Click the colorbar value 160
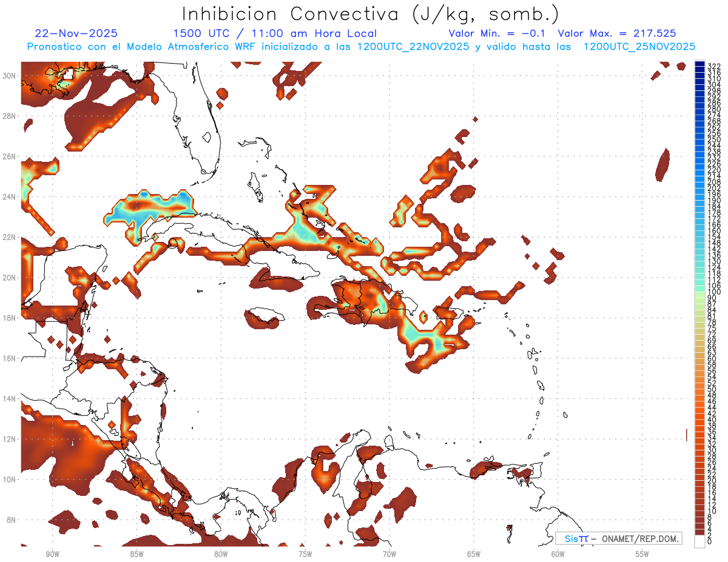 714,230
